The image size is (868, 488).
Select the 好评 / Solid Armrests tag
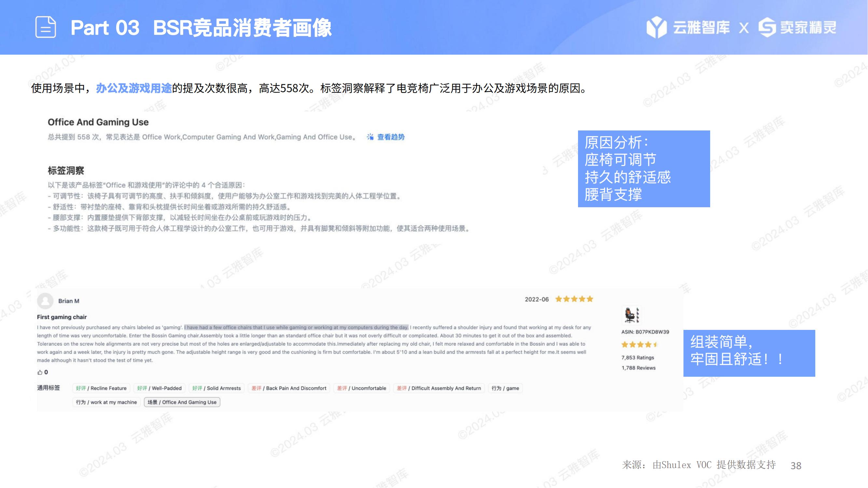(x=216, y=388)
